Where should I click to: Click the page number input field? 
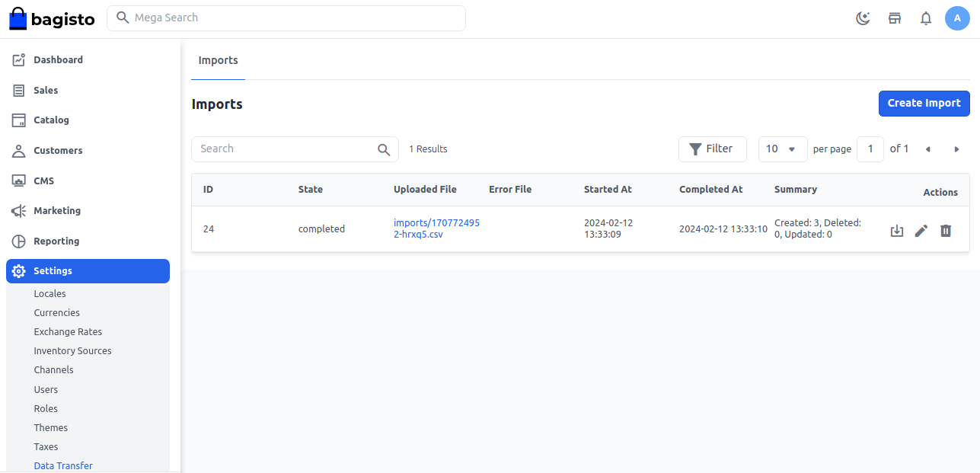tap(870, 149)
